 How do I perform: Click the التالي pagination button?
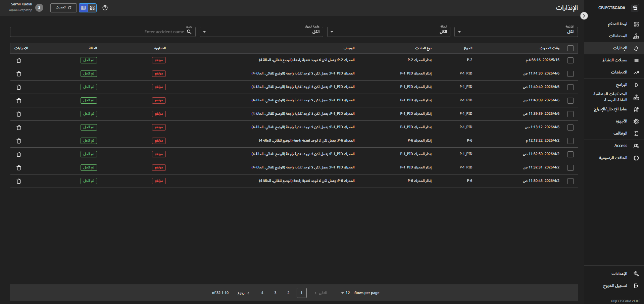point(320,293)
